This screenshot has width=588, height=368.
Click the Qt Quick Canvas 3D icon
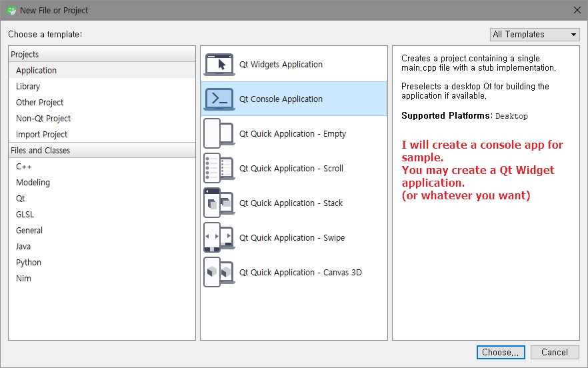tap(219, 273)
